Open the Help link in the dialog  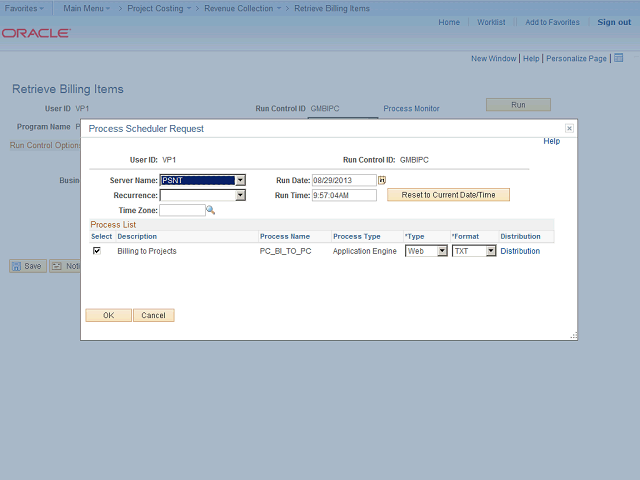(x=551, y=141)
